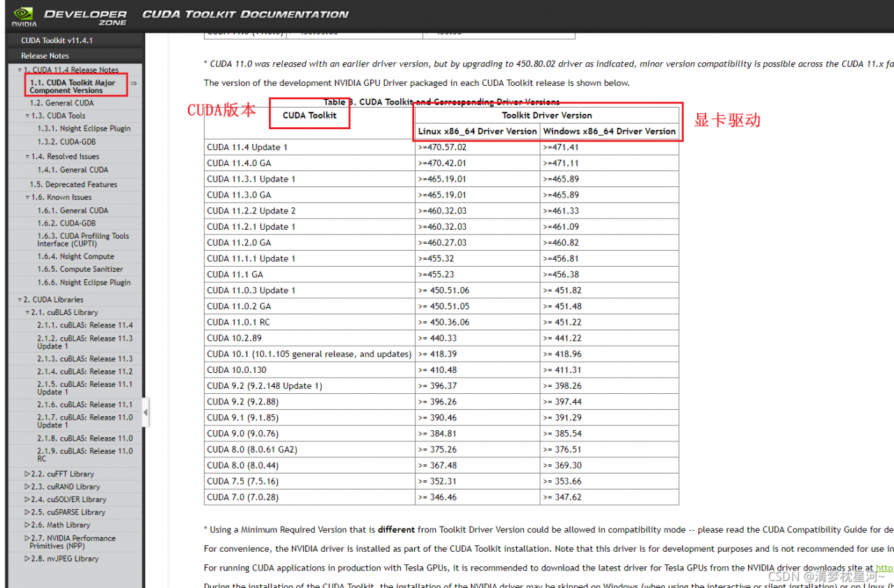Open 1.6.1. General CUDA entry

(x=73, y=210)
